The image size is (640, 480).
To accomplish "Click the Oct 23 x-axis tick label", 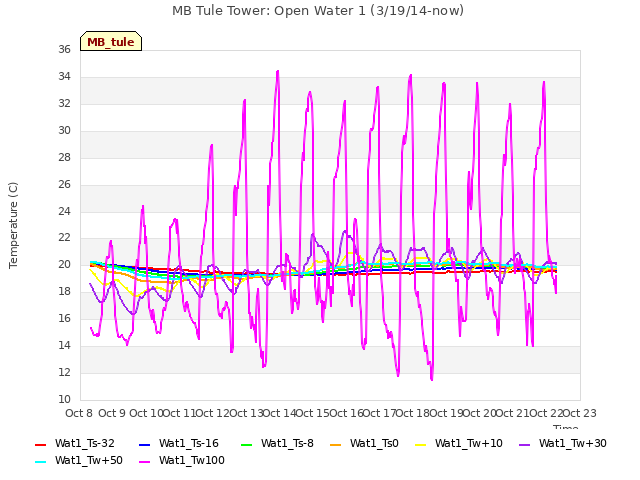I will 579,413.
